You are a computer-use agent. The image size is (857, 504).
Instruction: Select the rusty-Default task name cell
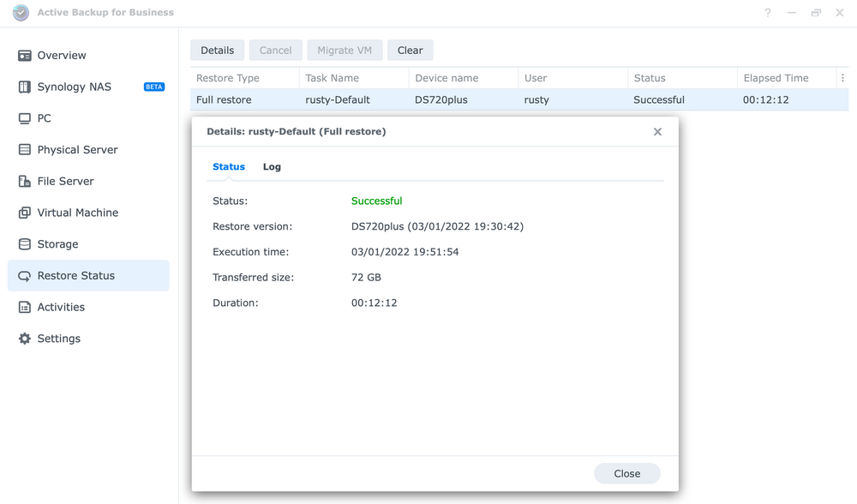(338, 100)
